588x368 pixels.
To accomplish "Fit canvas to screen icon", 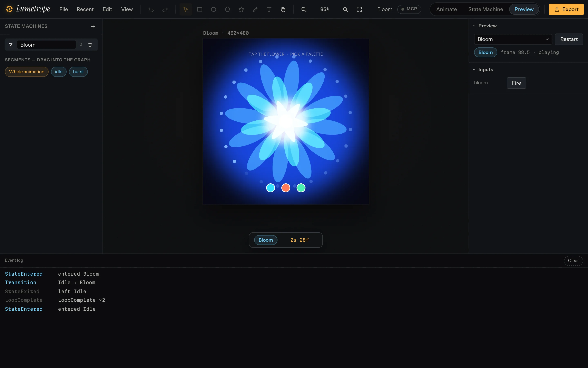I will pyautogui.click(x=359, y=9).
